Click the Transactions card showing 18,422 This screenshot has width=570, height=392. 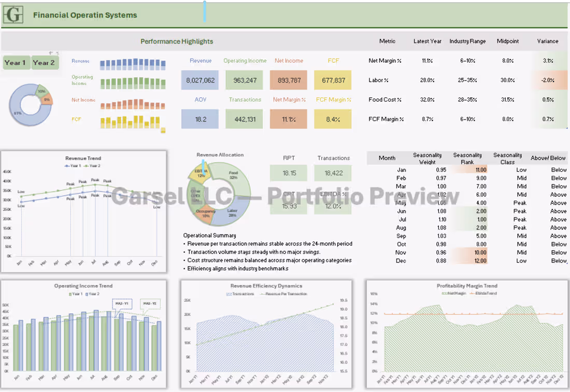pos(333,173)
